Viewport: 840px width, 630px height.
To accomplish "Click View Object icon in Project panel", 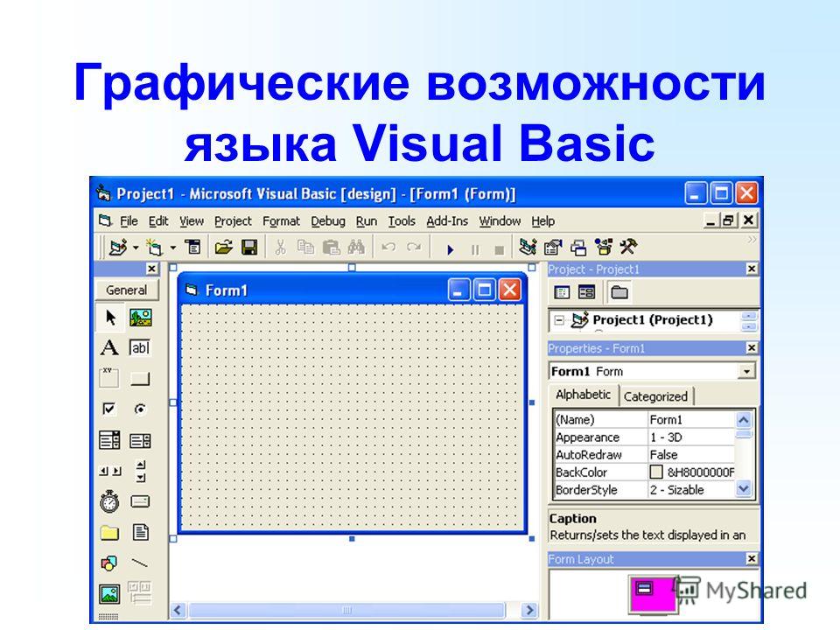I will 586,292.
